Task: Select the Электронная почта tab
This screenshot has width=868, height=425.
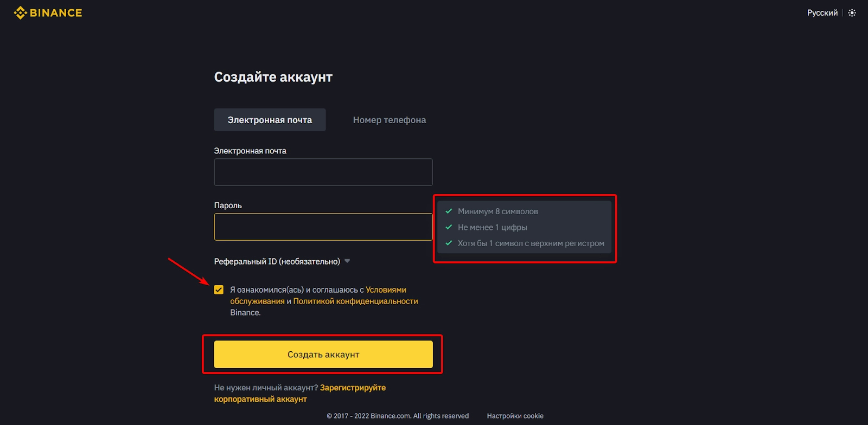Action: [270, 120]
